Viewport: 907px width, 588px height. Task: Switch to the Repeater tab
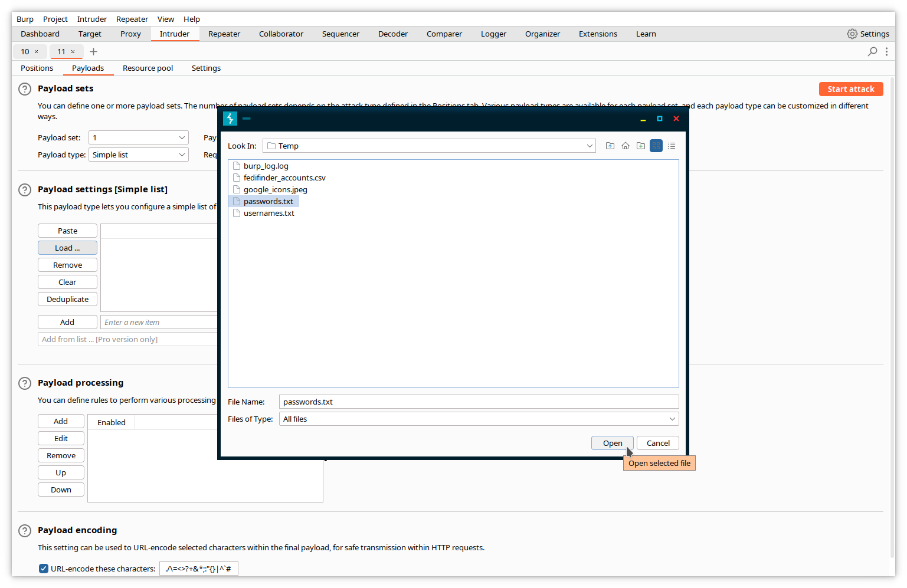point(224,34)
